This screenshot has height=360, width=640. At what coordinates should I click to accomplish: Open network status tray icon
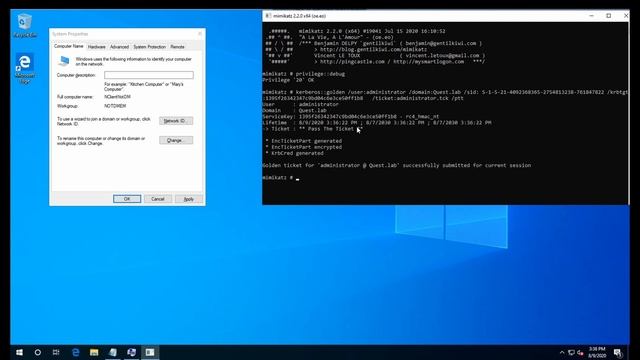[x=571, y=353]
